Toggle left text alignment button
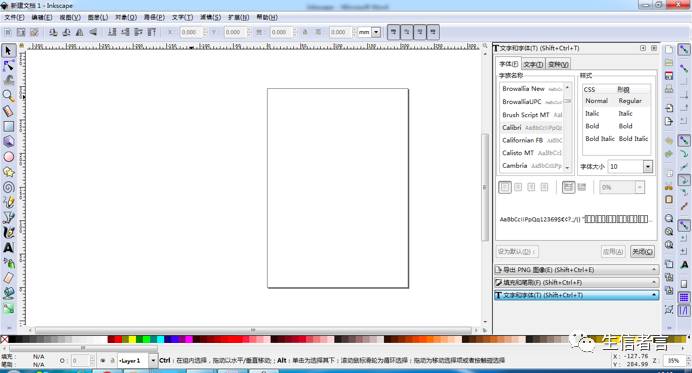This screenshot has height=373, width=692. [x=505, y=187]
